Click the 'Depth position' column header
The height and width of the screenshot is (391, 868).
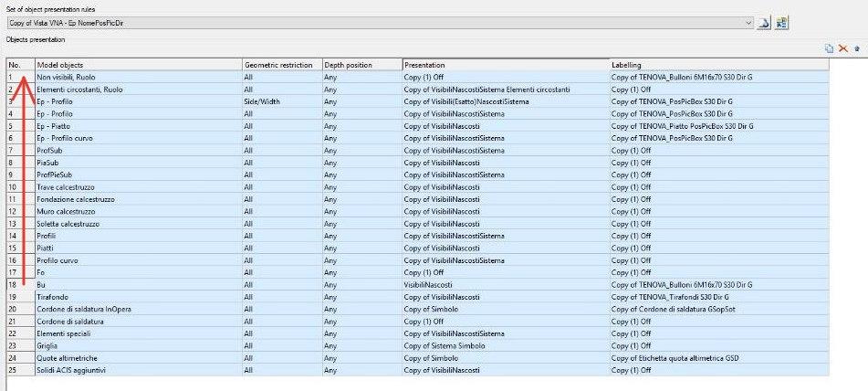[x=361, y=65]
